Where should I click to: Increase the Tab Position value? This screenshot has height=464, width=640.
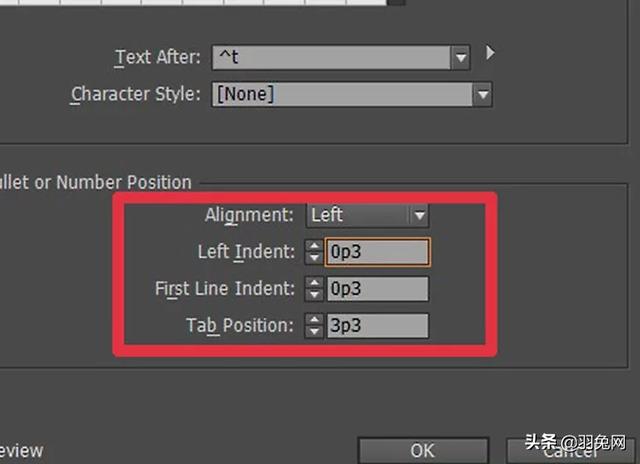[x=314, y=319]
